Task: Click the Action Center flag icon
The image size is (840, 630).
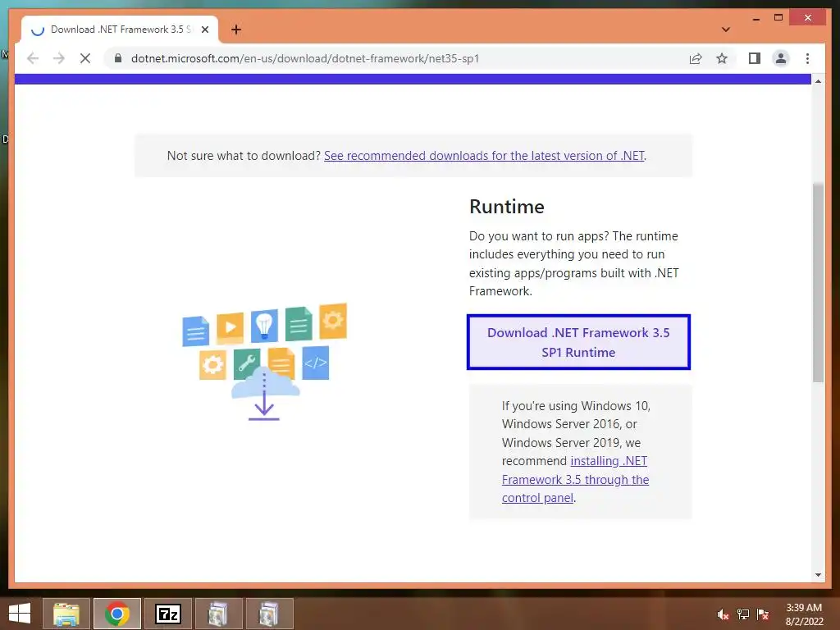Action: [763, 614]
